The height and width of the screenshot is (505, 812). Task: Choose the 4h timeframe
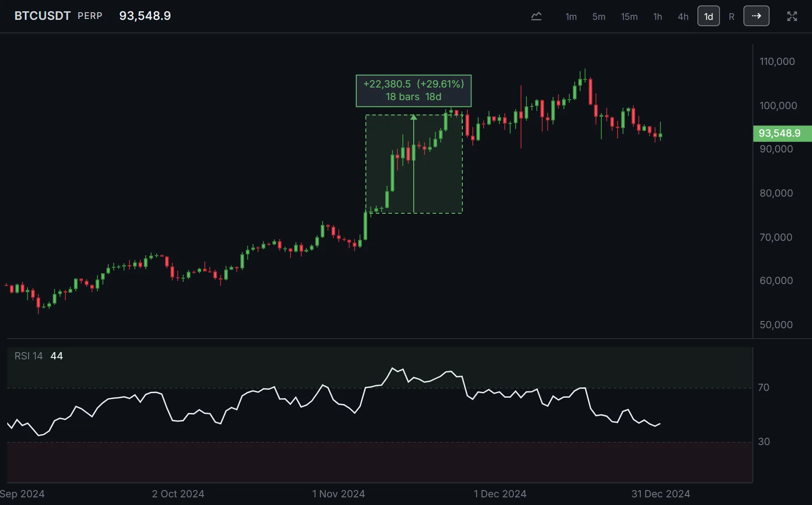click(683, 17)
